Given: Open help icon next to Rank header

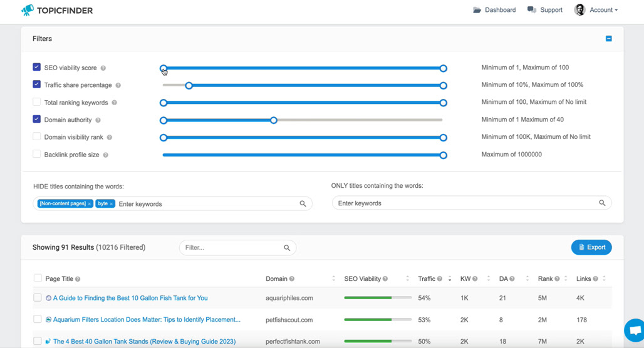Looking at the screenshot, I should [557, 279].
